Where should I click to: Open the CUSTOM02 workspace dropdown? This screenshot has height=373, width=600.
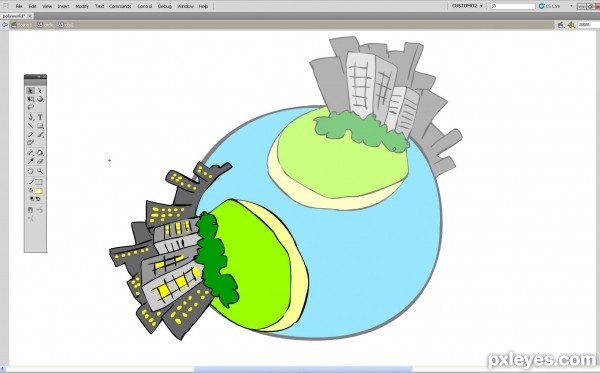(467, 6)
